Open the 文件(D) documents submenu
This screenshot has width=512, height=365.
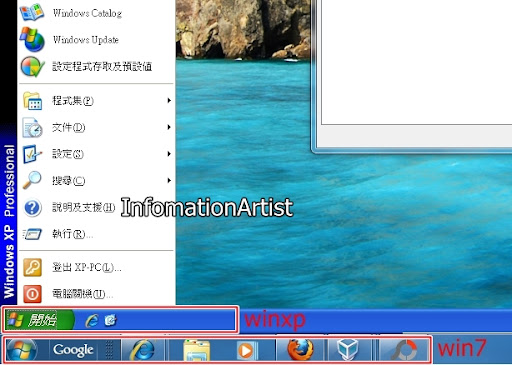(x=97, y=127)
